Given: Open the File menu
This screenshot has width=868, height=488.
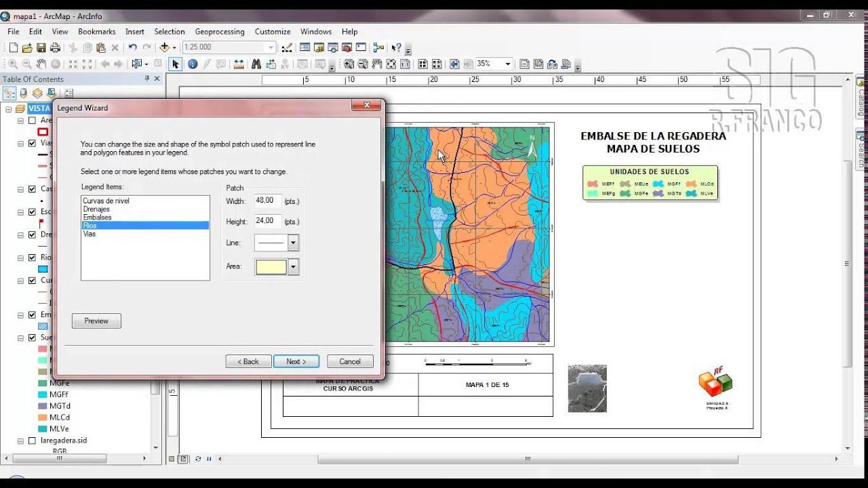Looking at the screenshot, I should (x=14, y=31).
